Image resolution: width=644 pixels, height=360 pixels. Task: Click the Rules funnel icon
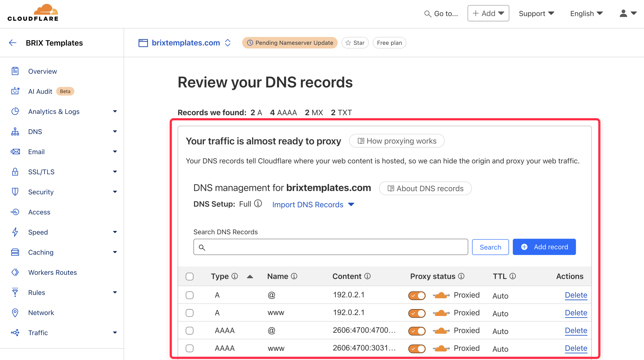(x=15, y=292)
